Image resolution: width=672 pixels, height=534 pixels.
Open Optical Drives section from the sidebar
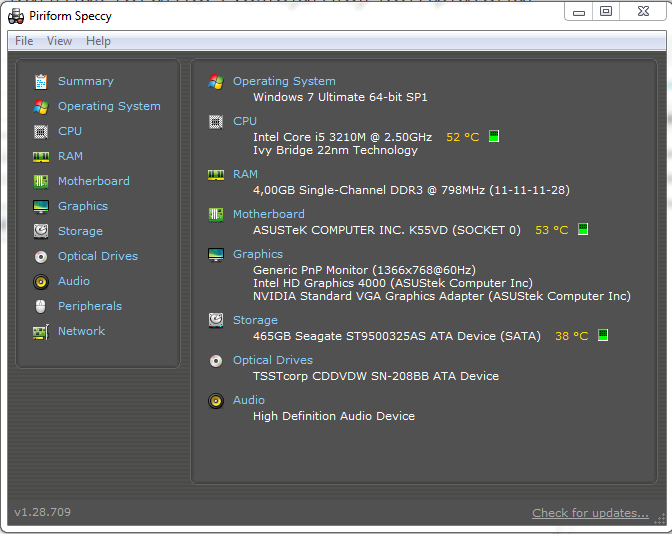pyautogui.click(x=98, y=256)
